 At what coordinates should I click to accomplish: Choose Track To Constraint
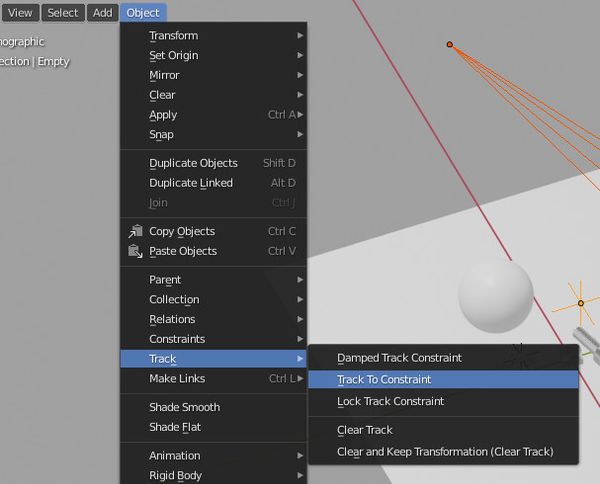(x=443, y=380)
